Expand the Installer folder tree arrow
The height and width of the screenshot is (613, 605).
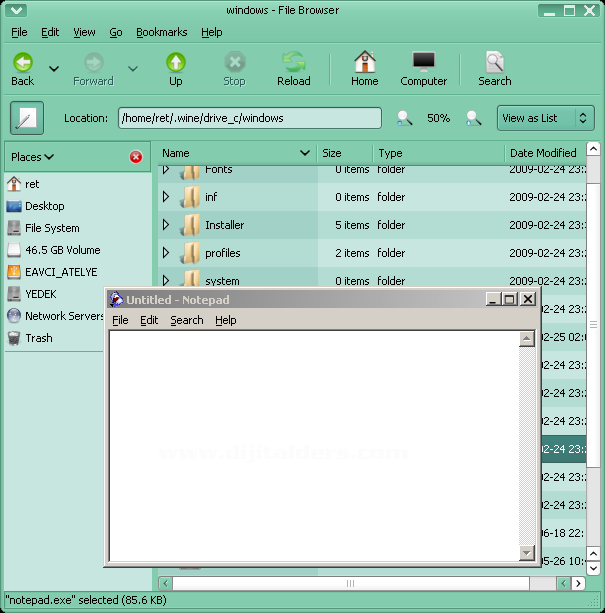pyautogui.click(x=166, y=225)
